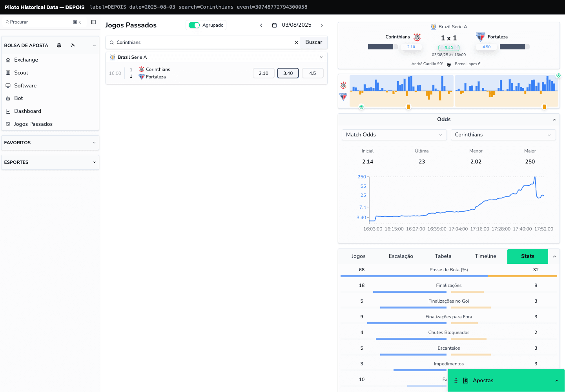
Task: Click the Corinthians bar beside odds 2.10
Action: coord(383,47)
